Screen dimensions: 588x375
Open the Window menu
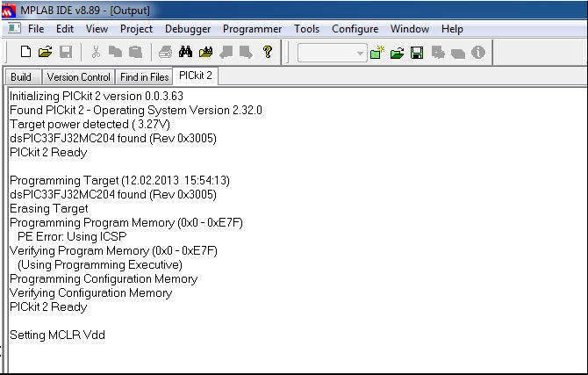(410, 29)
